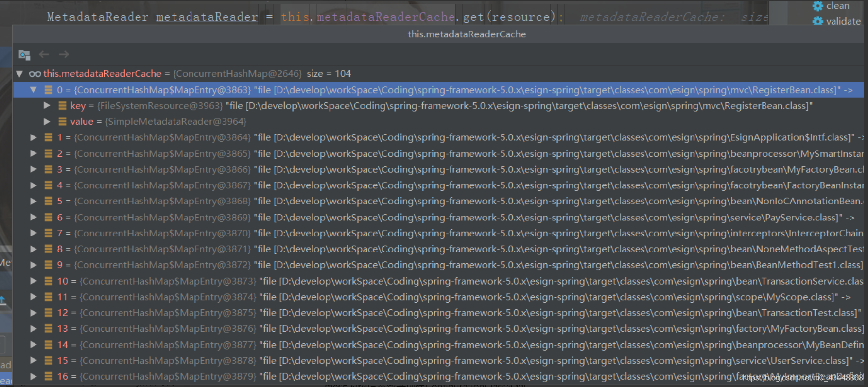Click the 'this.metadataReaderCache' popup title
The width and height of the screenshot is (868, 387).
coord(467,34)
